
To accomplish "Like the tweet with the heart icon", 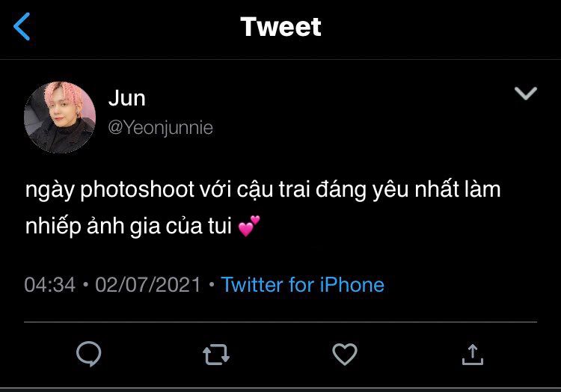I will (345, 354).
